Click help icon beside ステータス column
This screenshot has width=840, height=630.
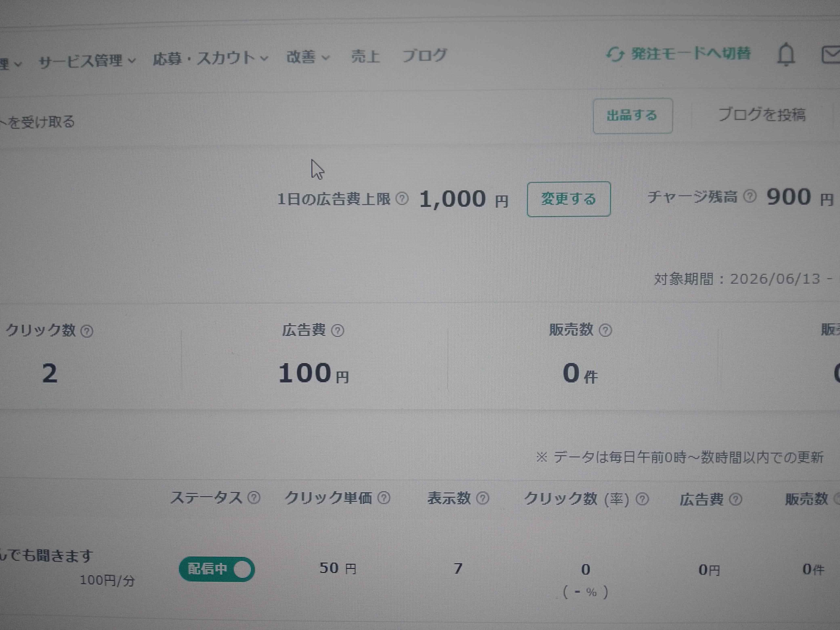[254, 498]
